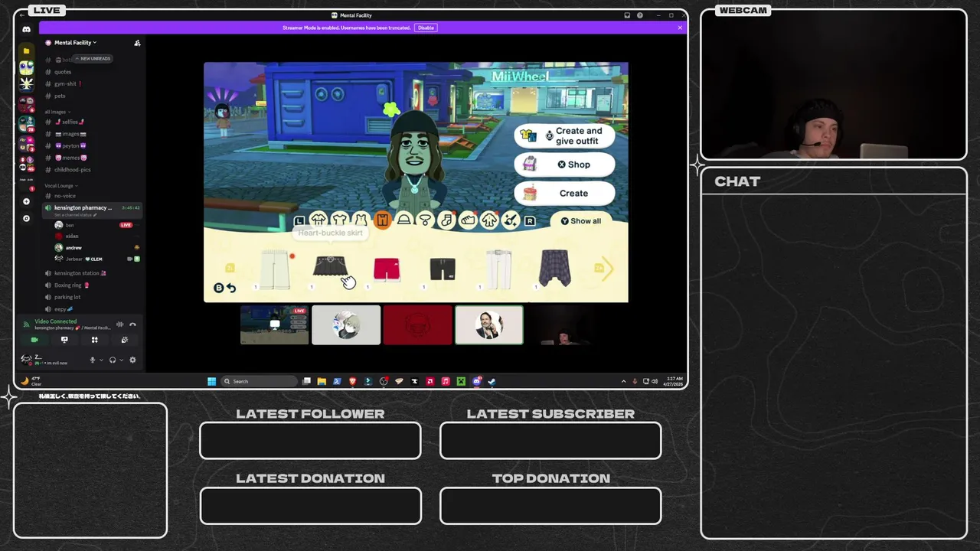Viewport: 980px width, 551px height.
Task: Select the dress category icon
Action: click(x=361, y=220)
